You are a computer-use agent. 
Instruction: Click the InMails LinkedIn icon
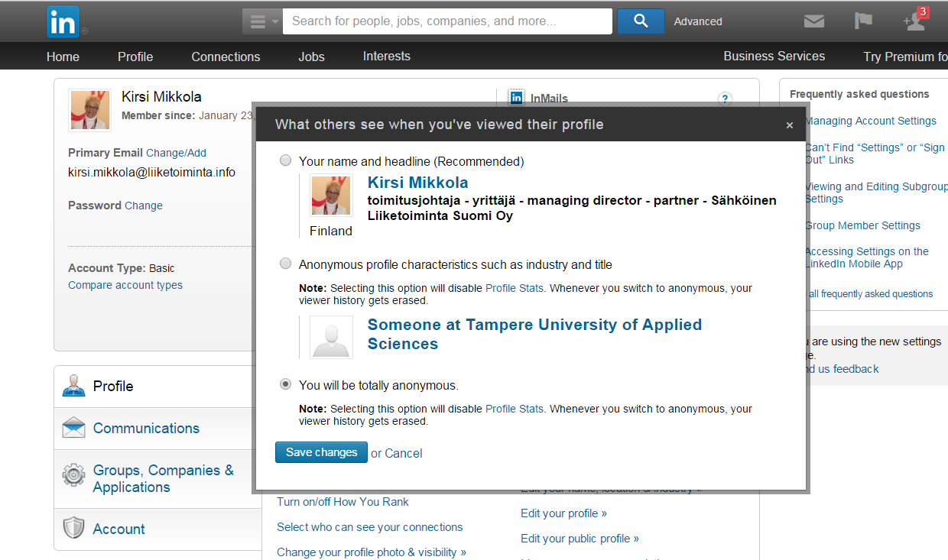pyautogui.click(x=517, y=98)
